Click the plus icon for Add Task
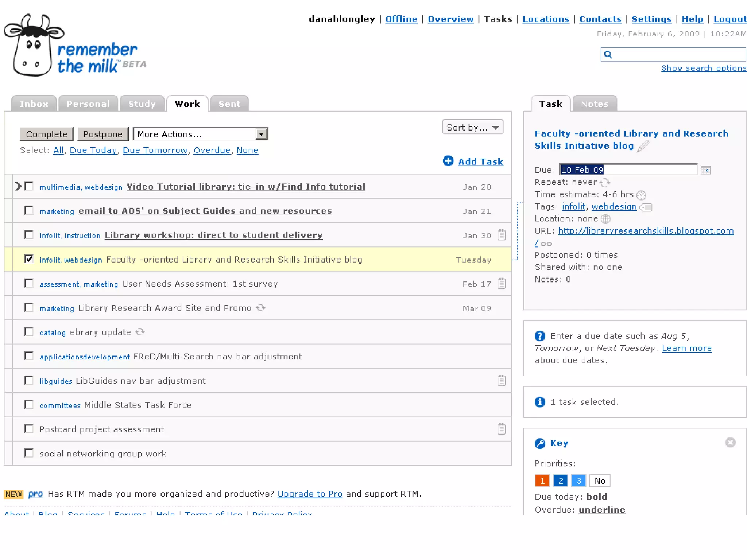 pyautogui.click(x=448, y=161)
